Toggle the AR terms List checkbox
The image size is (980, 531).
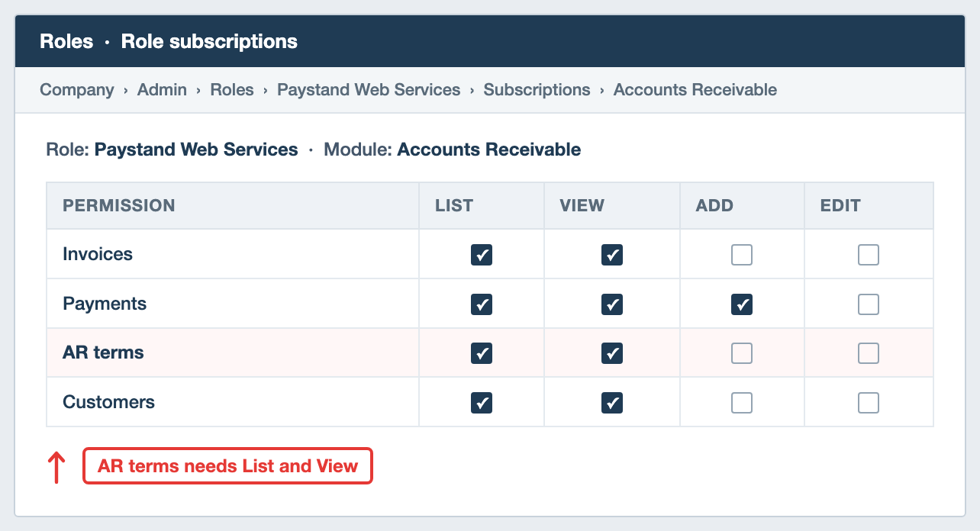[x=482, y=353]
